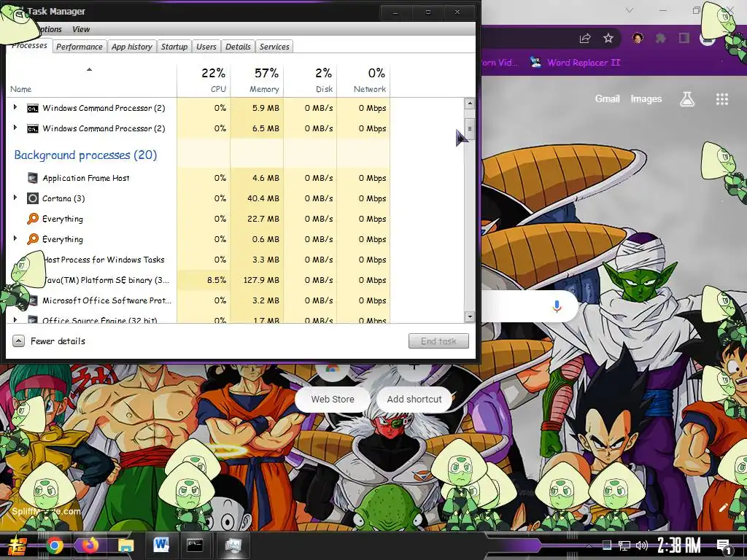The image size is (747, 560).
Task: Go to the Details tab
Action: [x=238, y=47]
